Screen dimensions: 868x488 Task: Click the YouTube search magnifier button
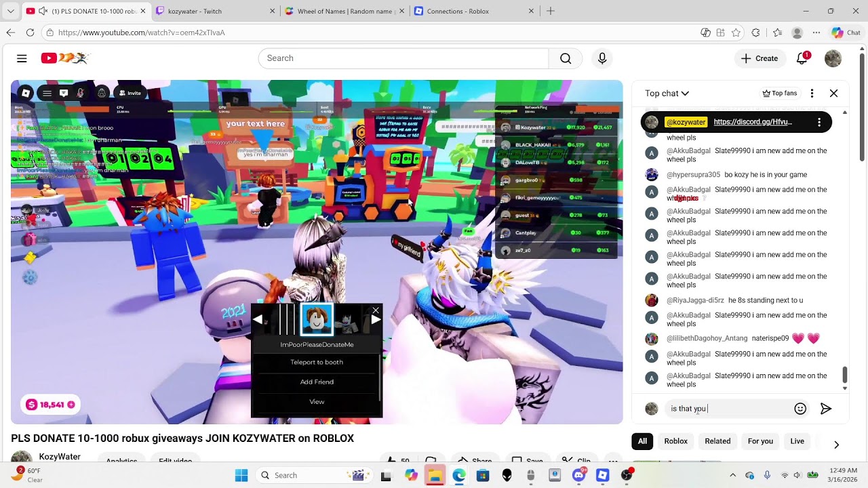(x=566, y=58)
